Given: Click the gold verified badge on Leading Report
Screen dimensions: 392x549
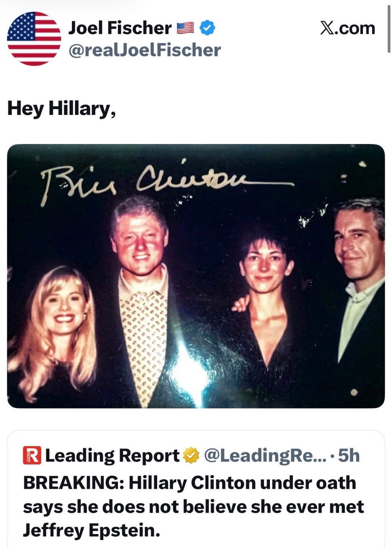Looking at the screenshot, I should (191, 456).
